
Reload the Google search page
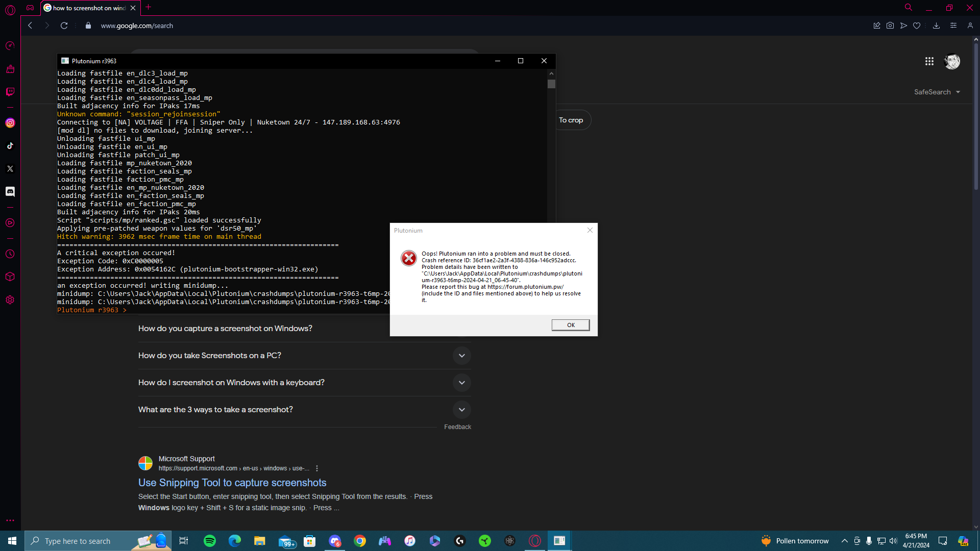pos(64,26)
